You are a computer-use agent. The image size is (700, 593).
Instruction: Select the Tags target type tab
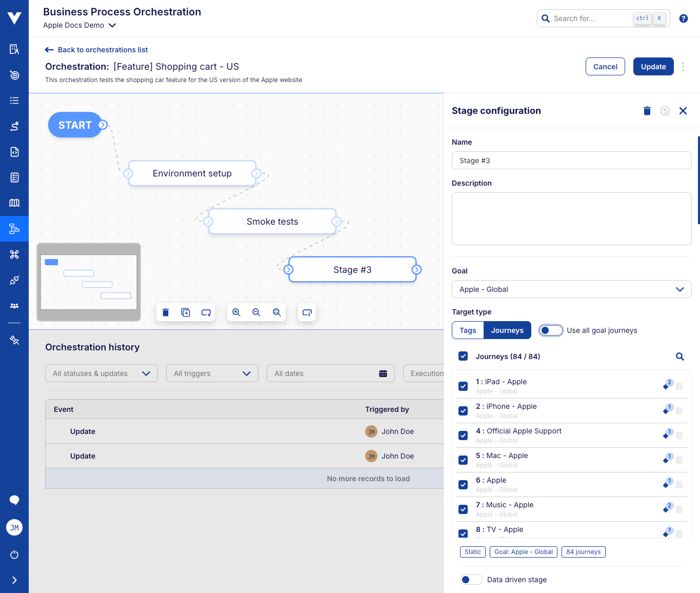pyautogui.click(x=468, y=330)
